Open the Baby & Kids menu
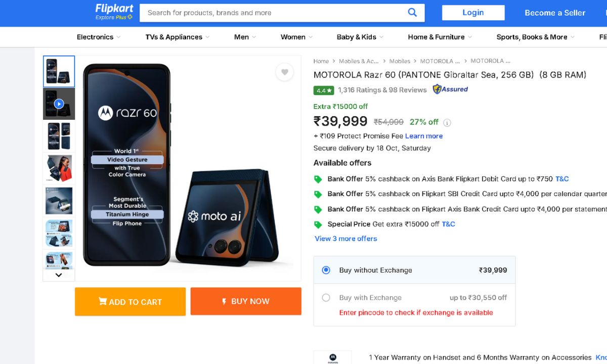 360,37
